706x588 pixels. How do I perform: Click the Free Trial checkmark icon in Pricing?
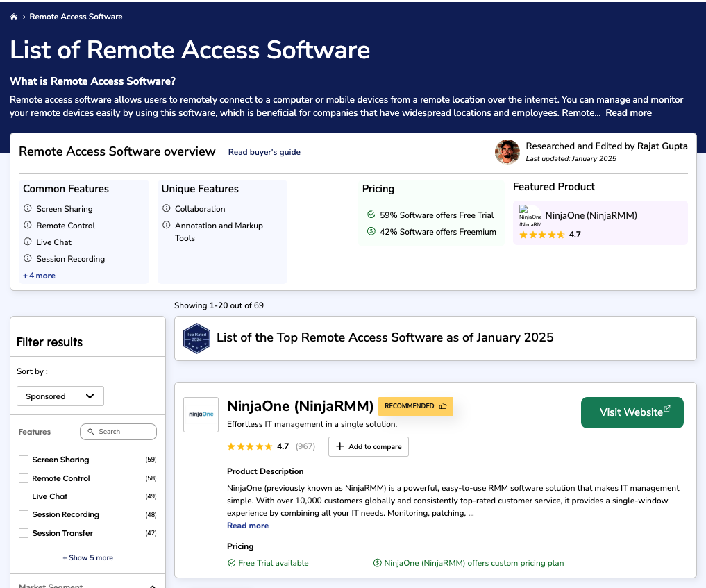pos(371,215)
